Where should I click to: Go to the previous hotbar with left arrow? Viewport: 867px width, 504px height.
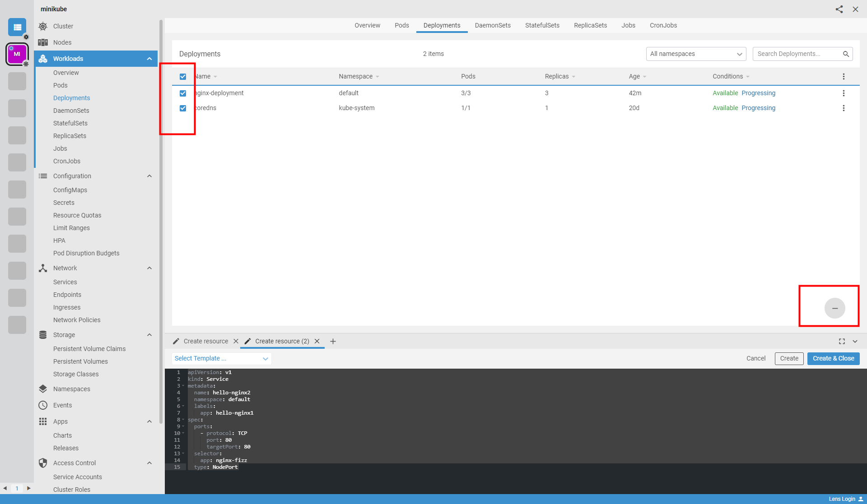tap(5, 488)
